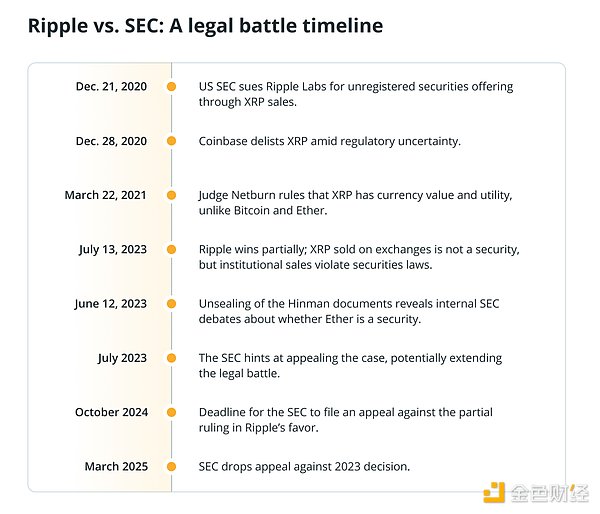Viewport: 600px width, 514px height.
Task: Click the March 22, 2021 orange marker
Action: pyautogui.click(x=172, y=195)
